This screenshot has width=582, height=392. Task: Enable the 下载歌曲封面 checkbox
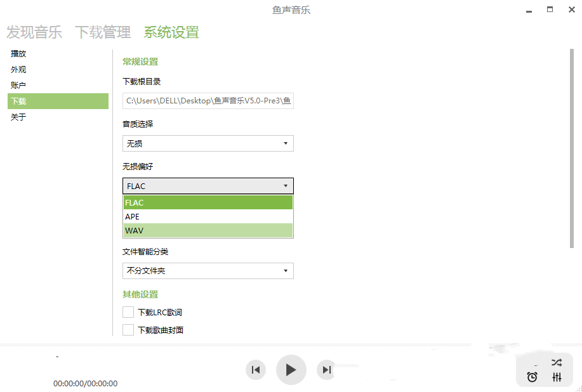(128, 330)
